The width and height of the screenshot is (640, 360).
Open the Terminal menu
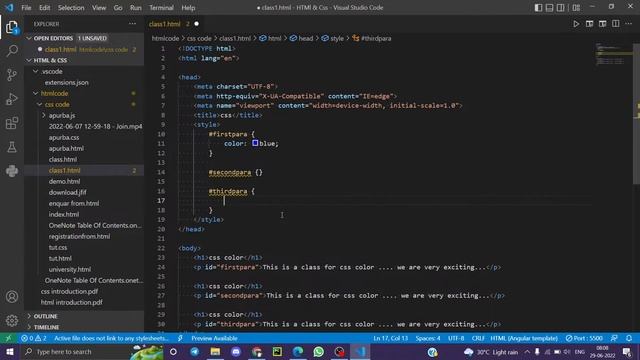click(161, 7)
